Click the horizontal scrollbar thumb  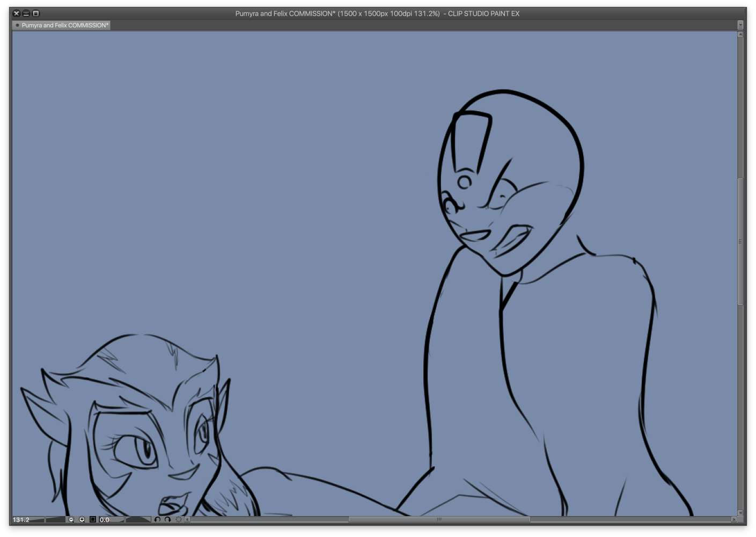point(439,519)
